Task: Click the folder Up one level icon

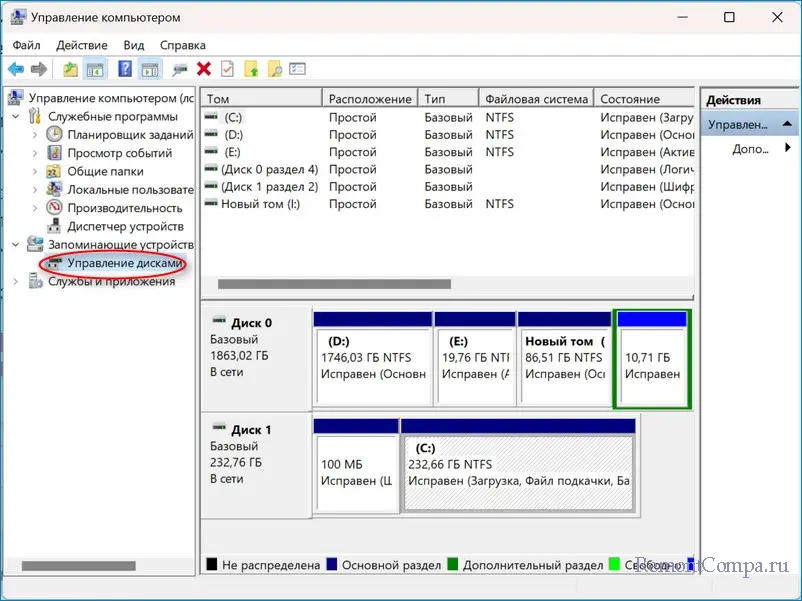Action: tap(70, 69)
